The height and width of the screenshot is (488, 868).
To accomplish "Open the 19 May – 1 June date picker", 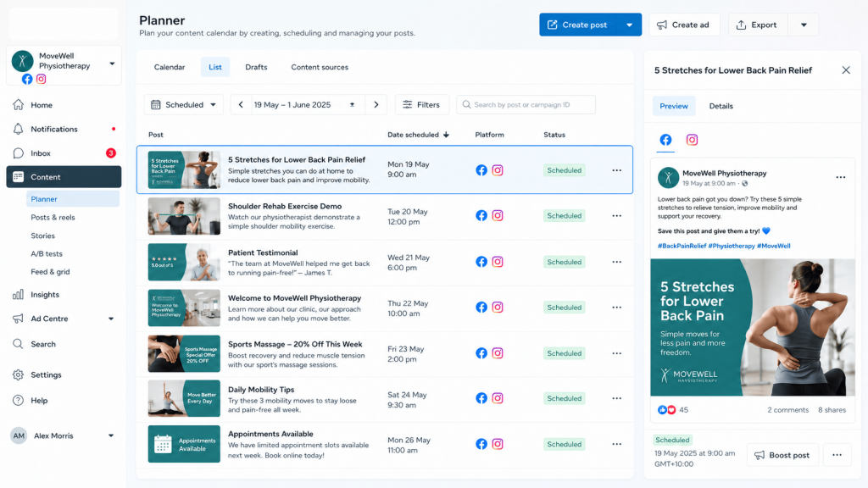I will click(307, 104).
